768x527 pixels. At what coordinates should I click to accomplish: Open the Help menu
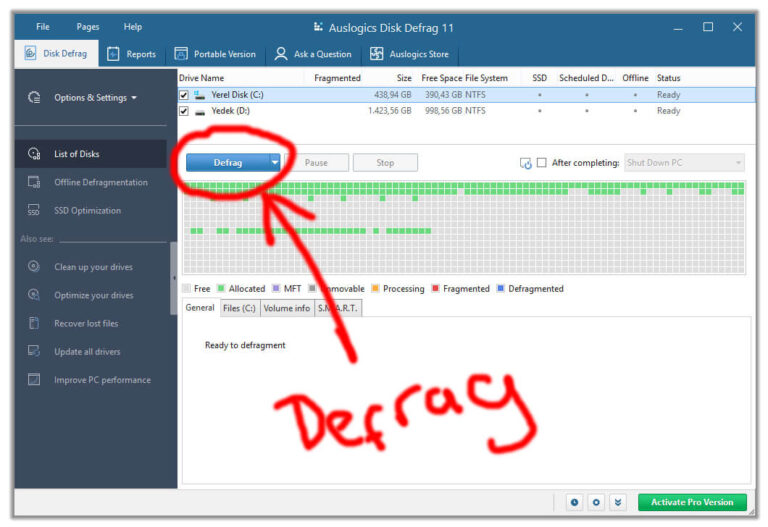coord(133,26)
